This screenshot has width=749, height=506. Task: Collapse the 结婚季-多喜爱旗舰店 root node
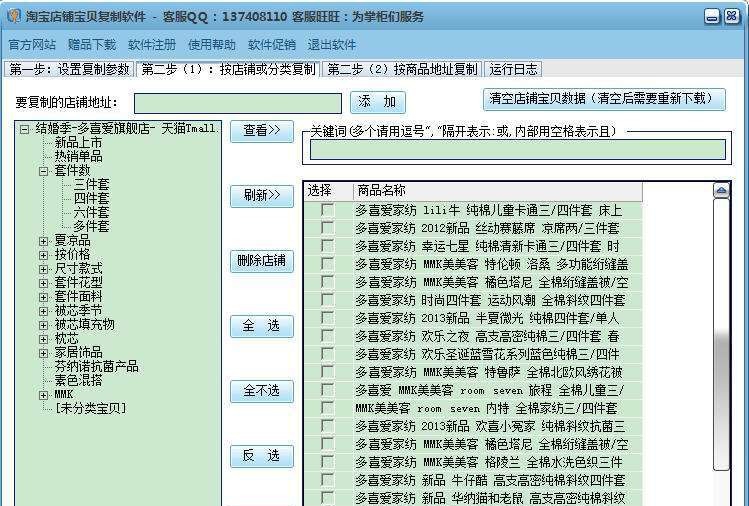(24, 129)
